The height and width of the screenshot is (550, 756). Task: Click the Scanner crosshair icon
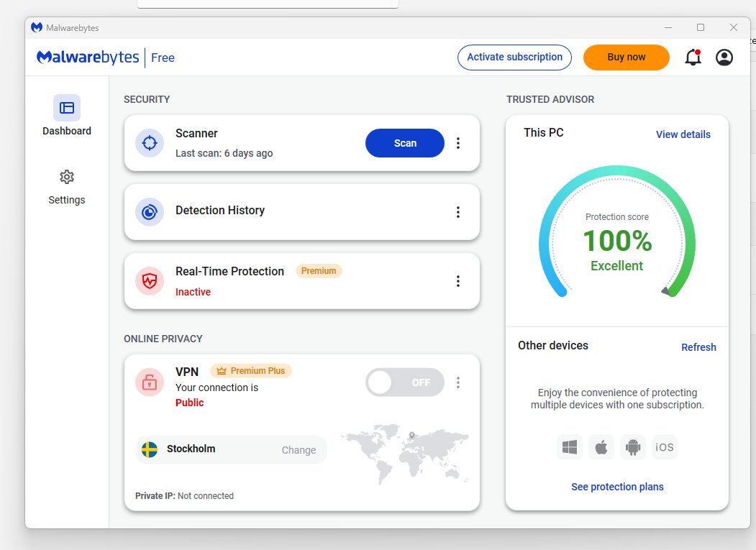pyautogui.click(x=150, y=143)
